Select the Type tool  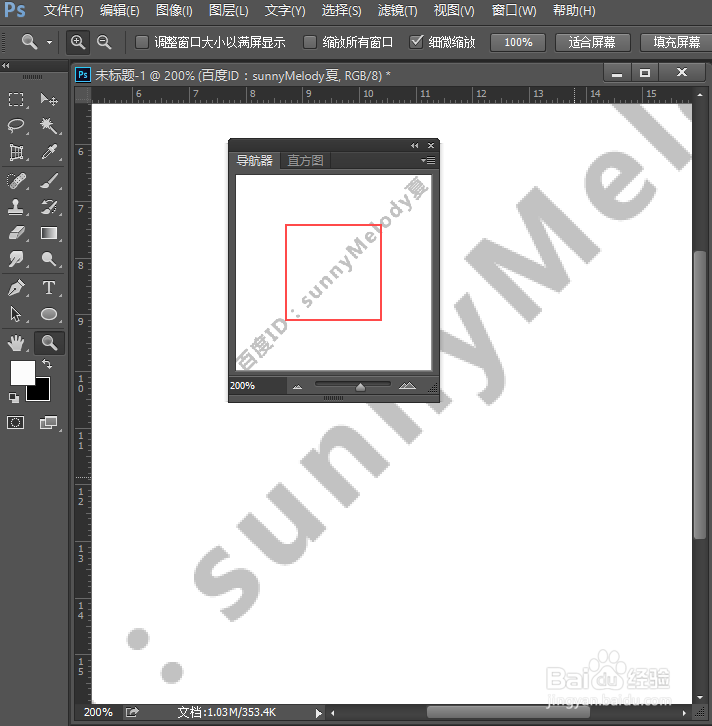click(x=49, y=288)
